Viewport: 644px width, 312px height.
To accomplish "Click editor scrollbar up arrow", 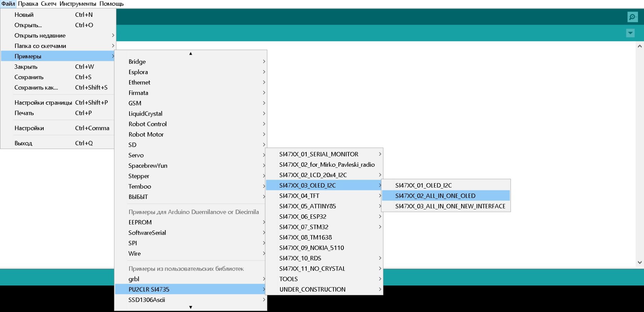I will click(639, 46).
